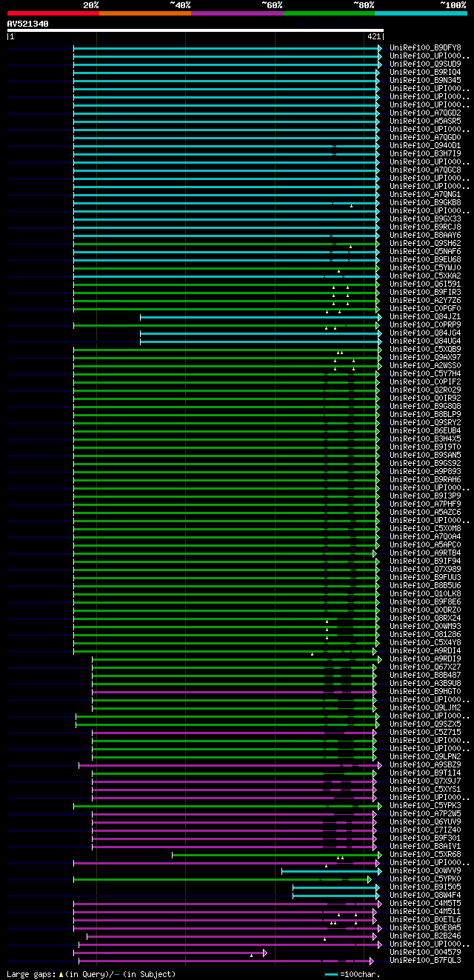Select label UniRef100_A5ASR5

coord(425,121)
